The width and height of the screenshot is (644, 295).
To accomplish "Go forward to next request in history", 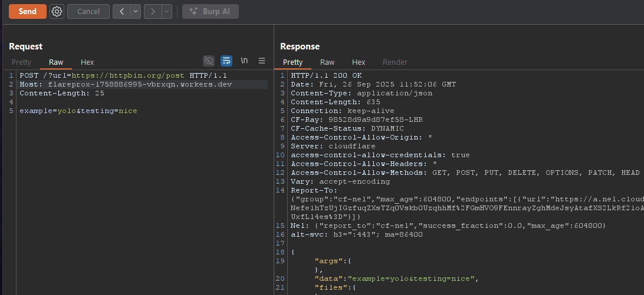I will point(152,11).
